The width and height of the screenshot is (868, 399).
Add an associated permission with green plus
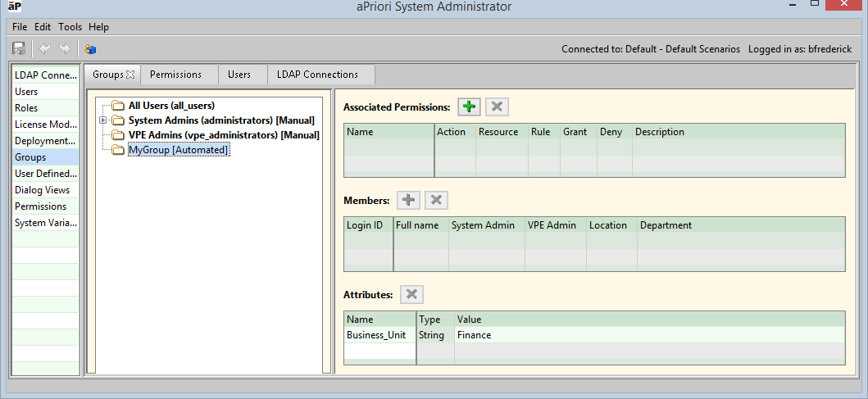(x=469, y=107)
